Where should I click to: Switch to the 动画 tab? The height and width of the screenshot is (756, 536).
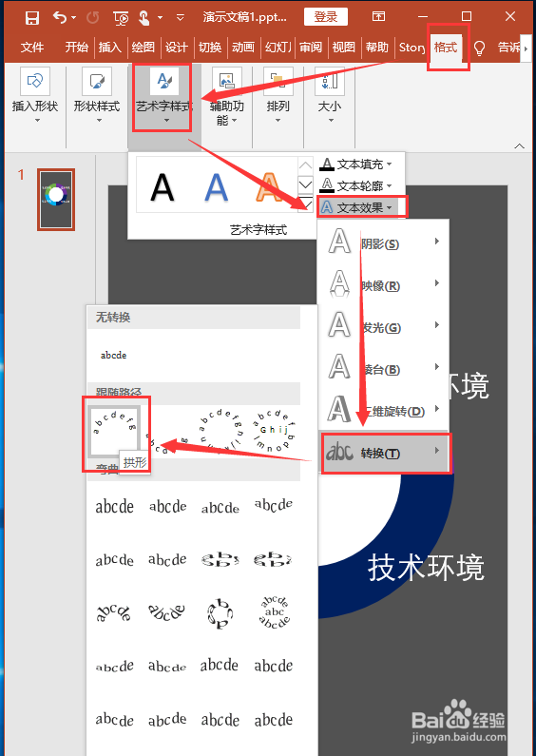(243, 47)
